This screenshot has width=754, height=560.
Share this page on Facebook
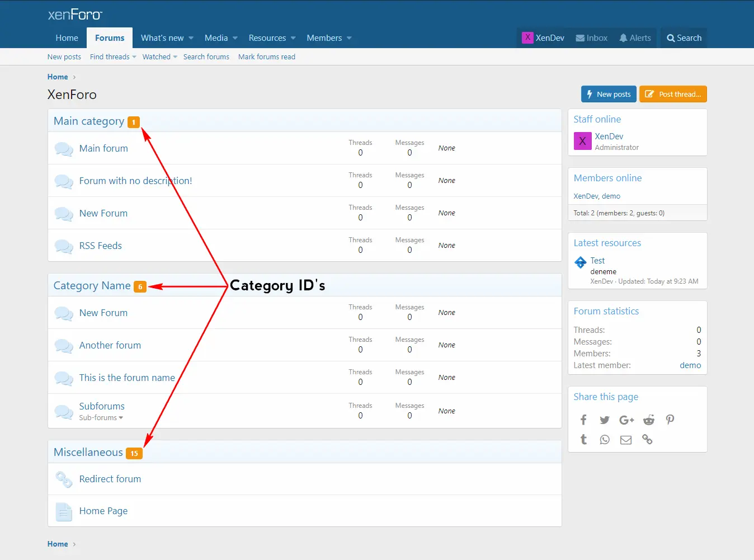tap(583, 420)
